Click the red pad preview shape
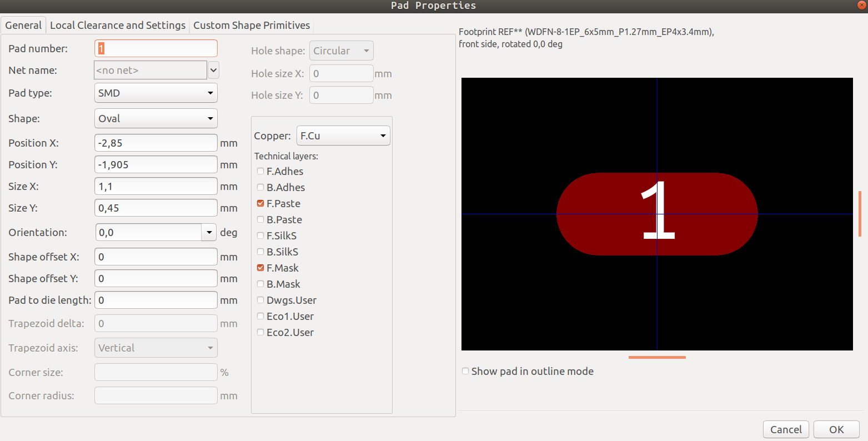Viewport: 868px width, 441px height. [657, 214]
